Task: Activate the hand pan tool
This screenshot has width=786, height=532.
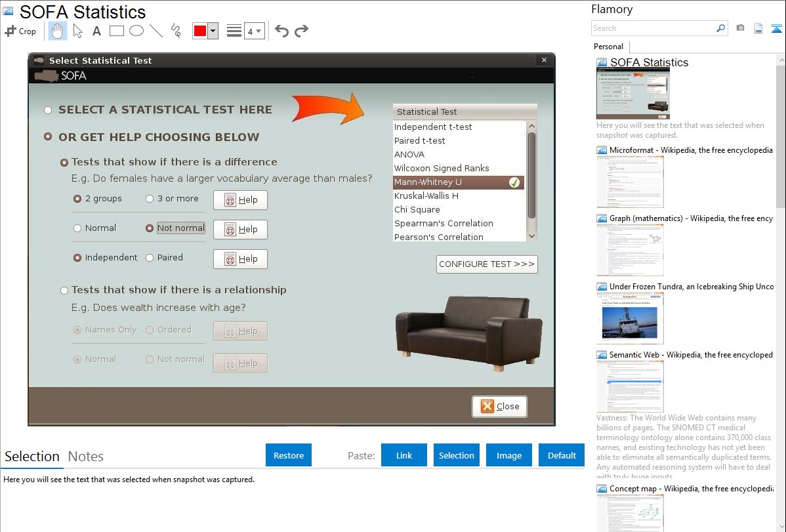Action: point(57,31)
